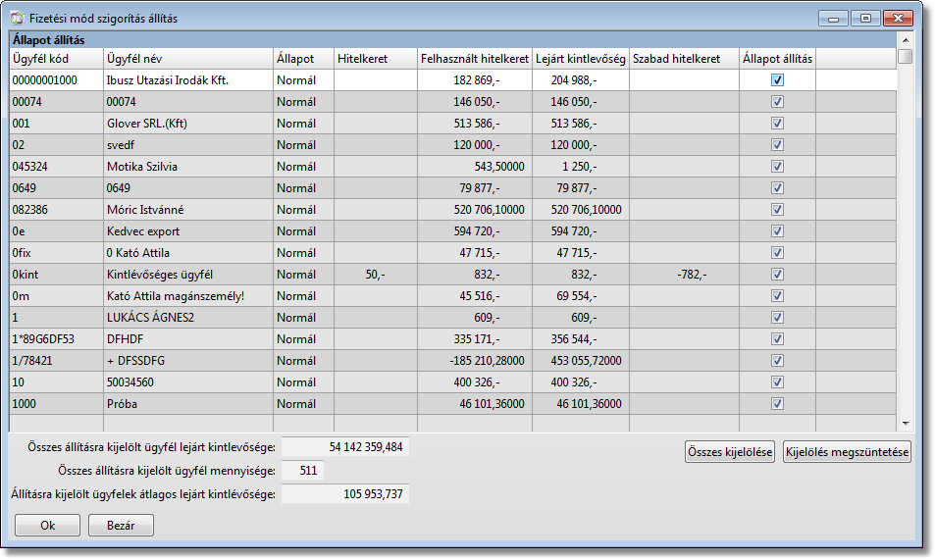Click customer code '045324'
Image resolution: width=935 pixels, height=560 pixels.
[x=56, y=167]
